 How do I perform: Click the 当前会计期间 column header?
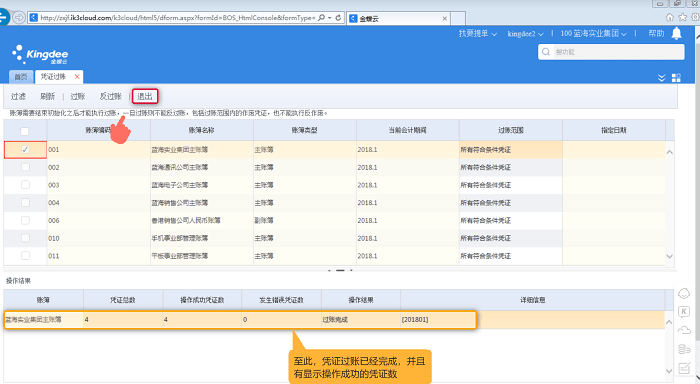[x=407, y=130]
